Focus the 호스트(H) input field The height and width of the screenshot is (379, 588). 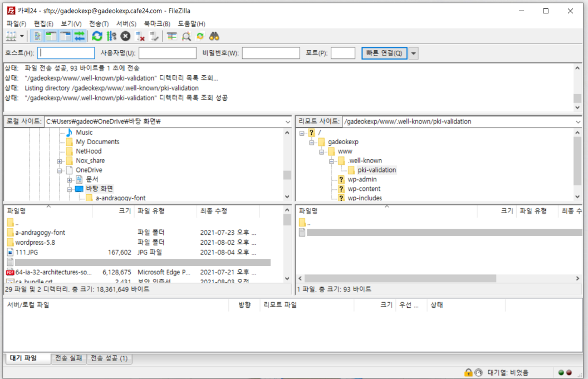point(66,53)
